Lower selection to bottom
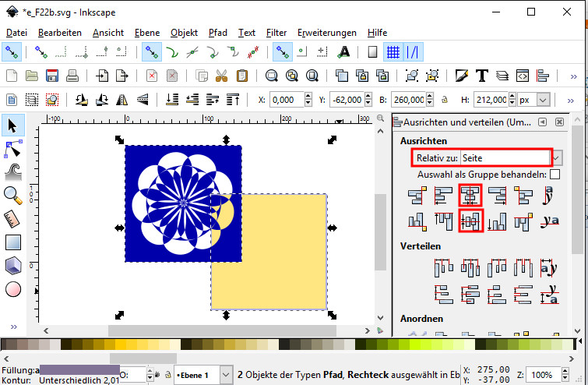 [172, 100]
